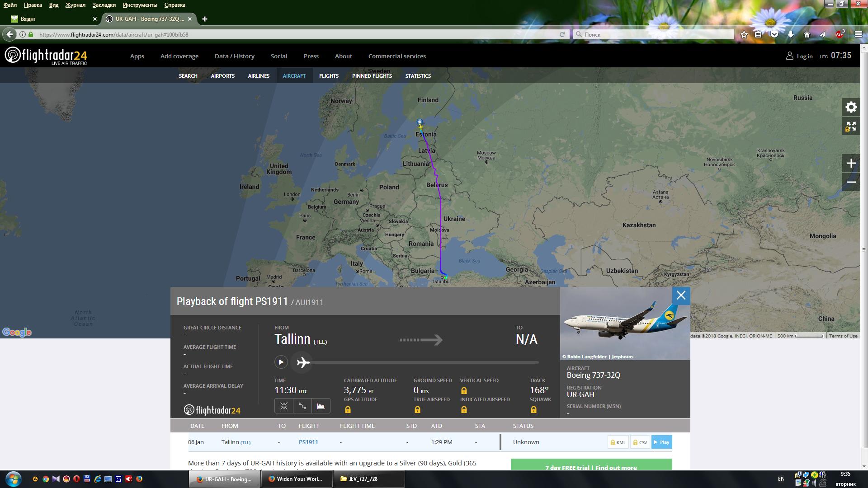The image size is (868, 488).
Task: Zoom out the map with minus button
Action: 851,182
